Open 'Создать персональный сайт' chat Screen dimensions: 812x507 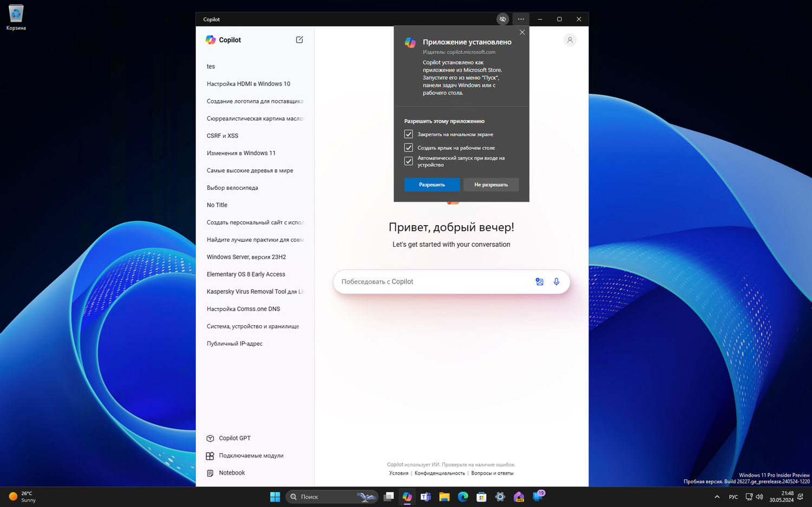tap(255, 222)
